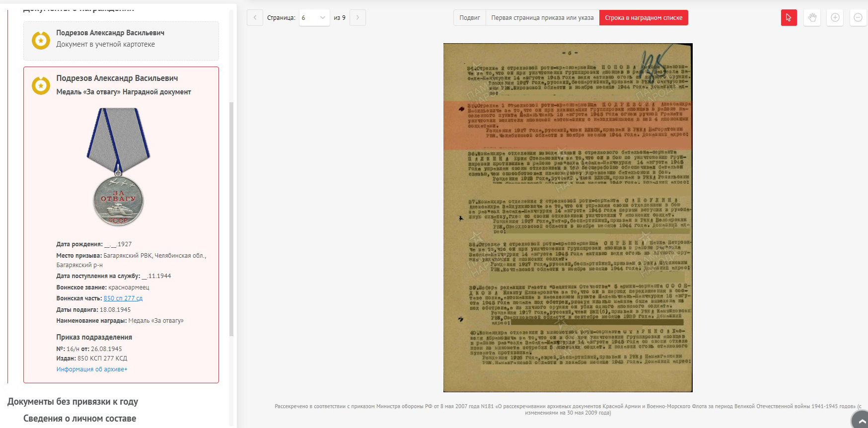Open the page number dropdown
Image resolution: width=868 pixels, height=428 pixels.
tap(314, 18)
